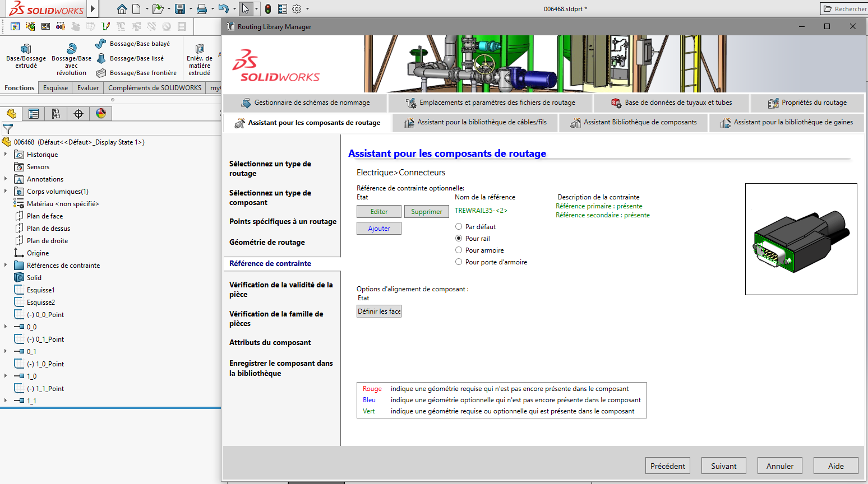Open Assistant bibliothèque de câbles/fils tab
868x484 pixels.
pos(475,122)
